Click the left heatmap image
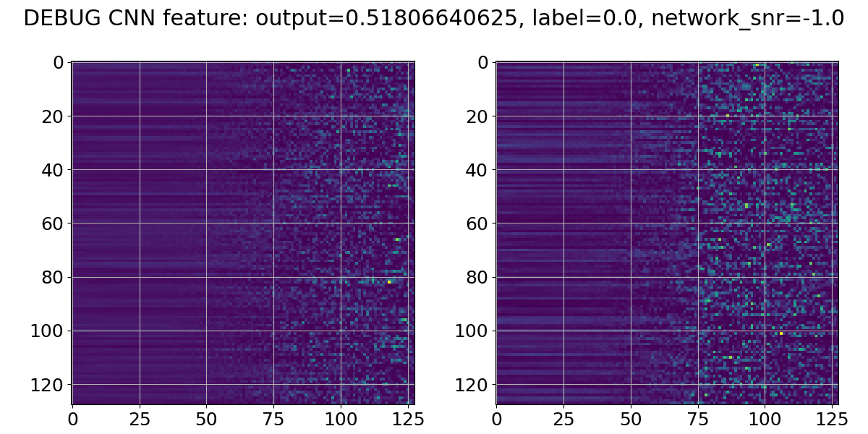 [x=243, y=233]
